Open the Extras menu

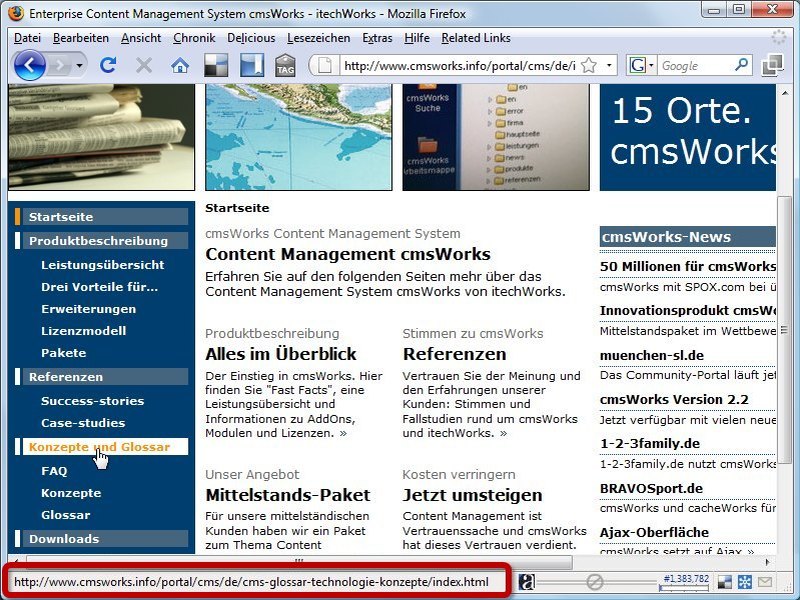[377, 38]
